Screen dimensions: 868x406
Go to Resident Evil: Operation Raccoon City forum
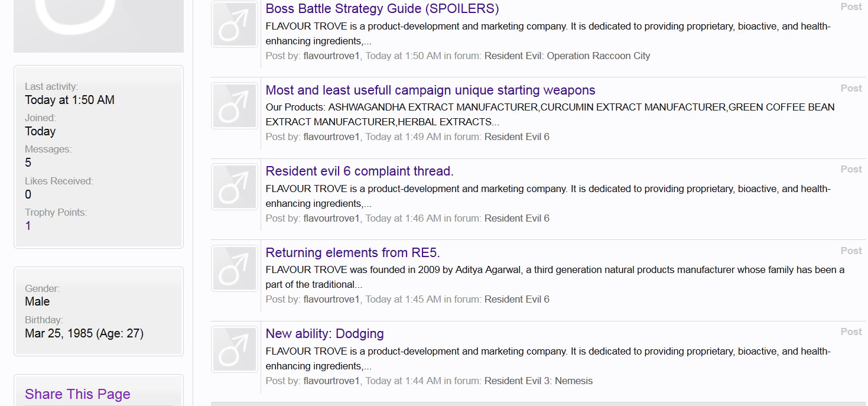pyautogui.click(x=567, y=56)
